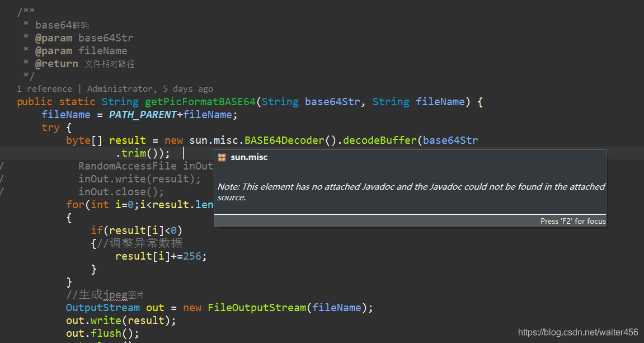Click the sun.misc package icon in the tooltip

click(222, 157)
